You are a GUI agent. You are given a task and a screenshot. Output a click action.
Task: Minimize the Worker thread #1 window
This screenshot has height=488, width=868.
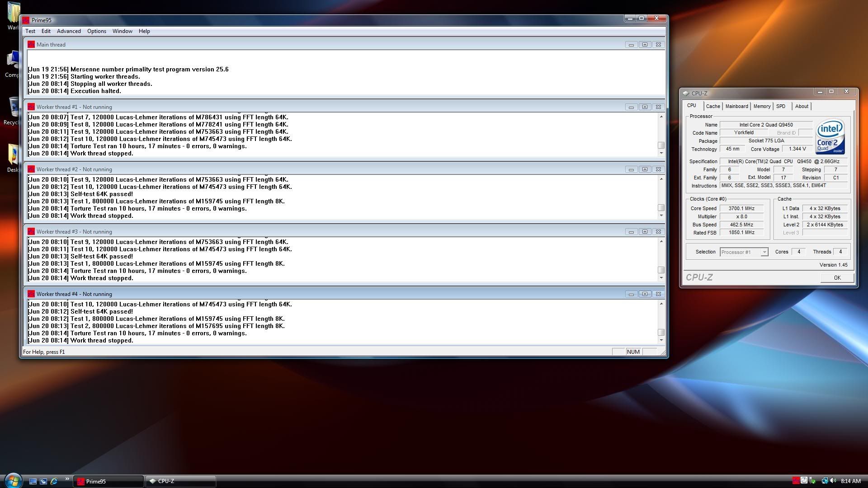click(631, 107)
